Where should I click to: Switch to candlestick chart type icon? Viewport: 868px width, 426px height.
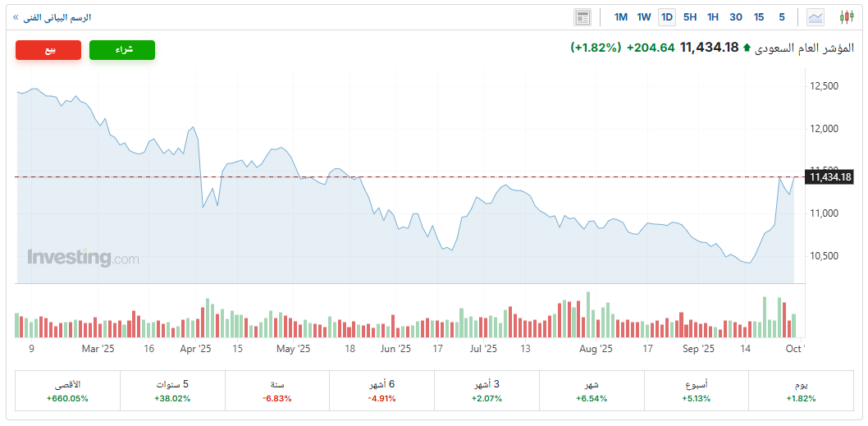847,17
